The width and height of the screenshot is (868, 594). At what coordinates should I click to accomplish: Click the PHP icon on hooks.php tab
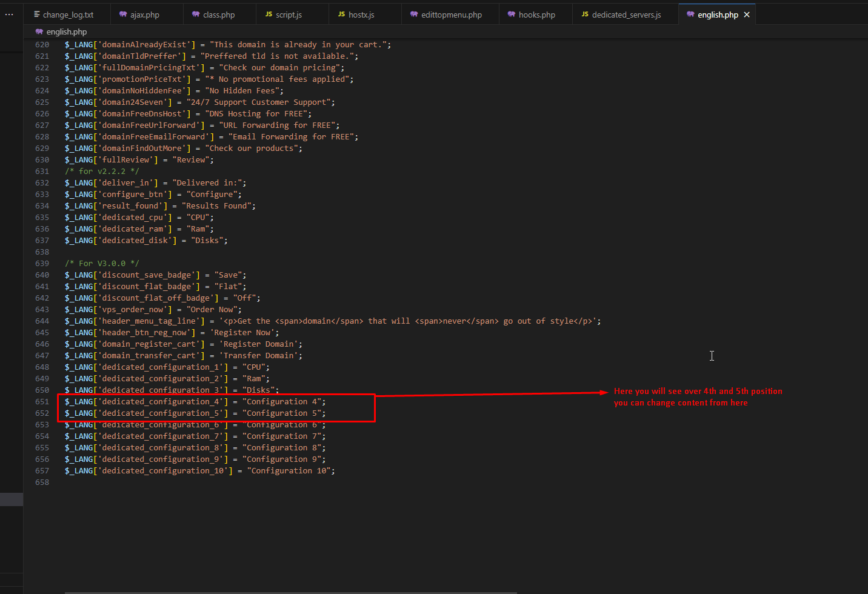coord(512,15)
